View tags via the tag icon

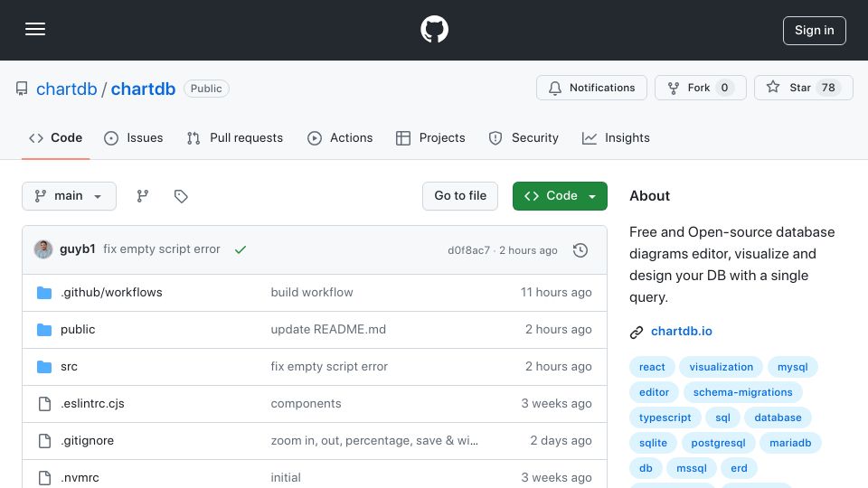click(x=181, y=196)
